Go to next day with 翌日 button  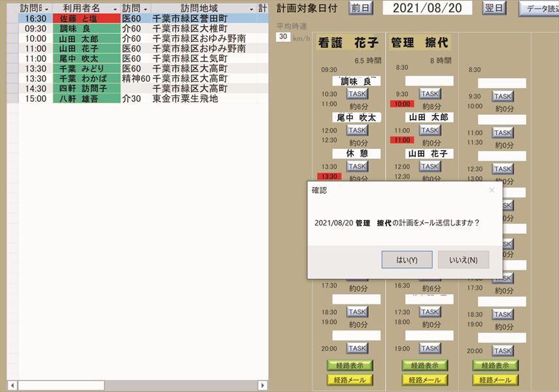tap(494, 8)
